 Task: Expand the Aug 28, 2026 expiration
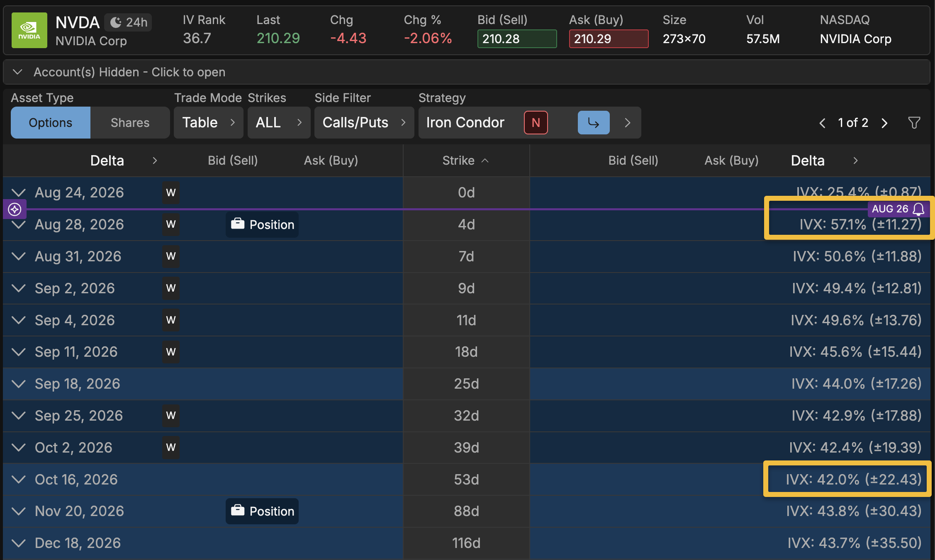(19, 224)
